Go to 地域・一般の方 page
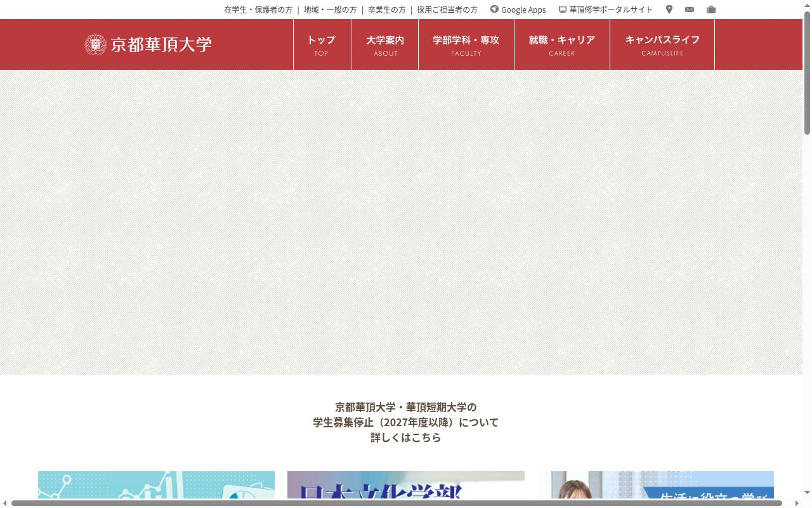812x508 pixels. pyautogui.click(x=330, y=10)
